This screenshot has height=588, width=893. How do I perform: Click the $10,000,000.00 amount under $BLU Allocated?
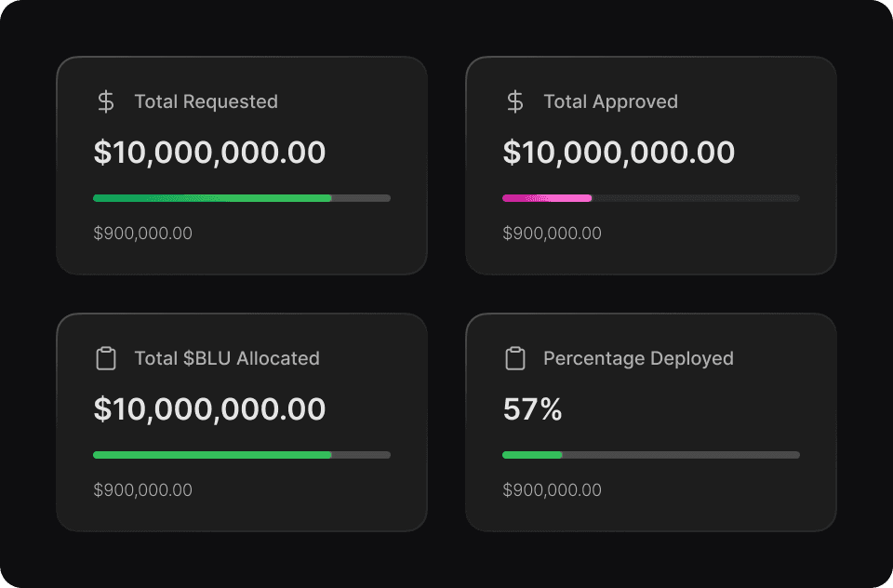pyautogui.click(x=209, y=409)
